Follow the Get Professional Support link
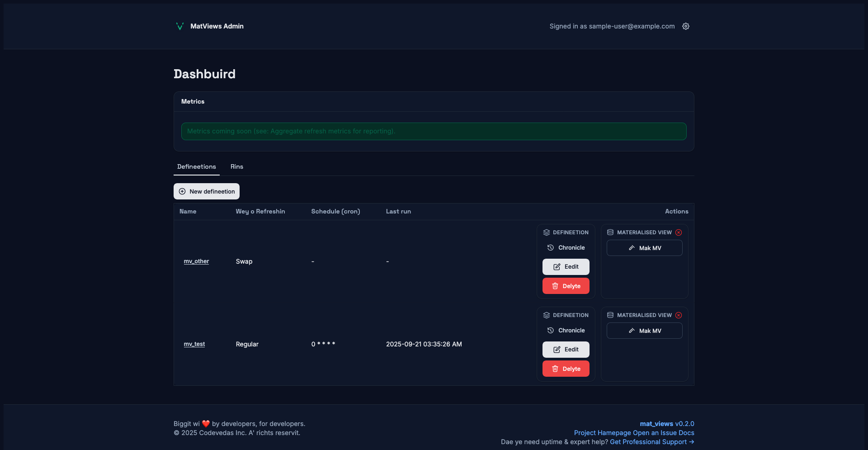 (x=651, y=442)
